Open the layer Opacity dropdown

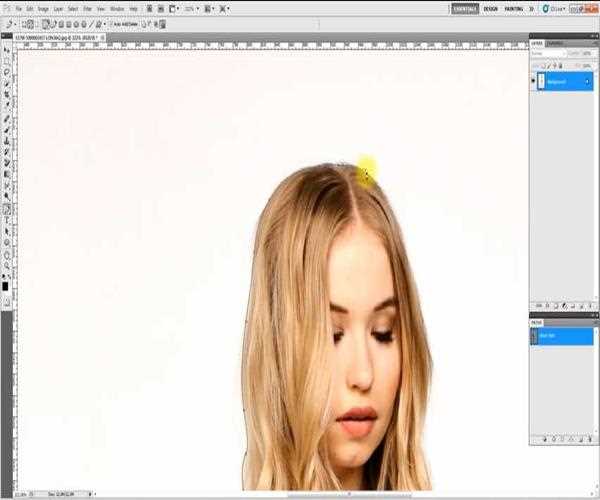click(588, 53)
